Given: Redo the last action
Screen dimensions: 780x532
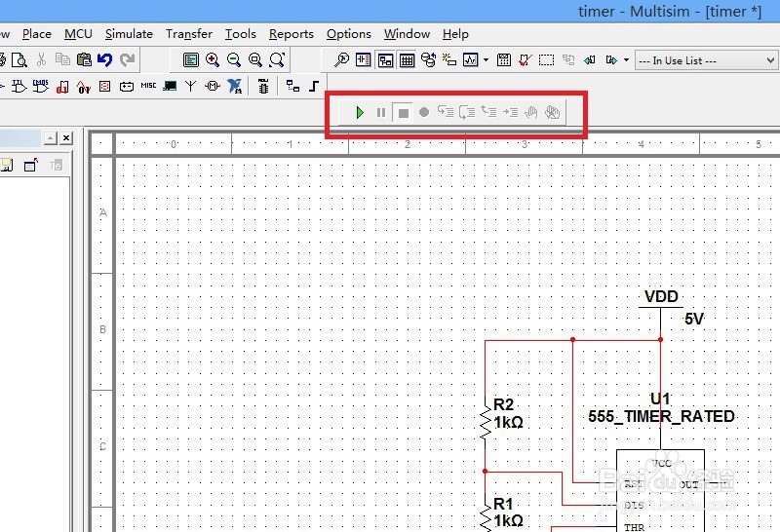Looking at the screenshot, I should 128,59.
